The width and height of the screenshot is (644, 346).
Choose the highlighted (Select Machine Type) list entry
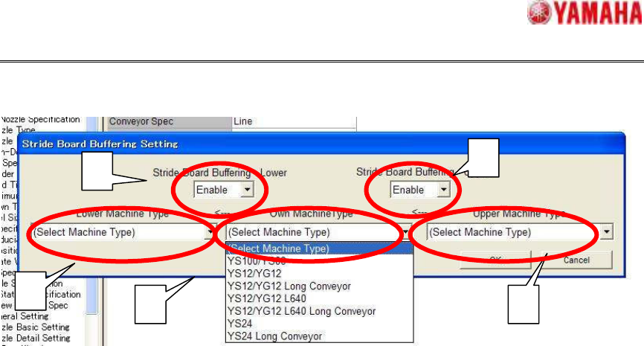[x=319, y=249]
